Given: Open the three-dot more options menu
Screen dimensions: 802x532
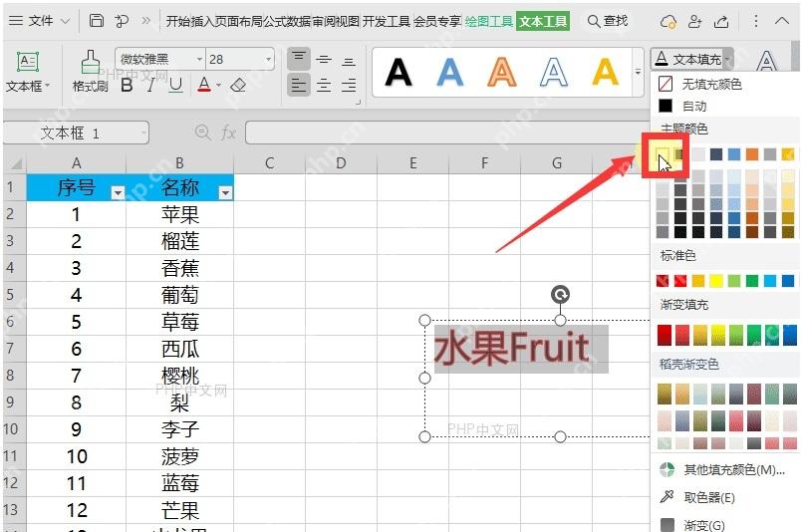Looking at the screenshot, I should (x=756, y=21).
